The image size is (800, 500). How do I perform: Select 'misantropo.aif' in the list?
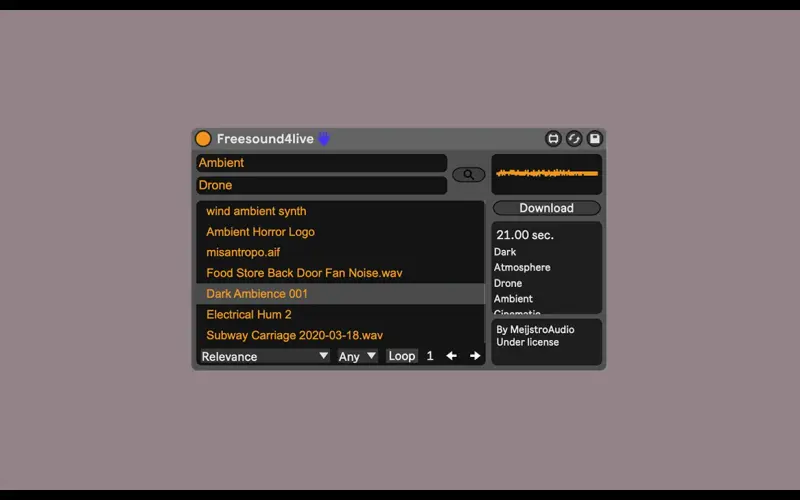(x=340, y=252)
